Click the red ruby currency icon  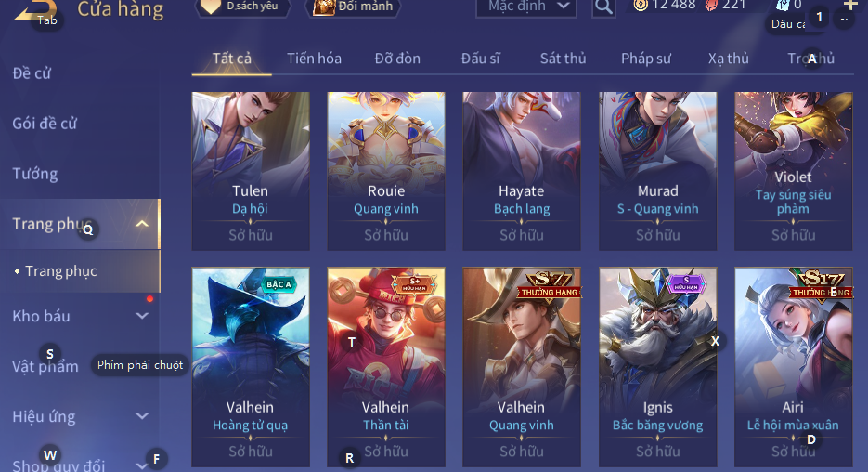pos(711,6)
